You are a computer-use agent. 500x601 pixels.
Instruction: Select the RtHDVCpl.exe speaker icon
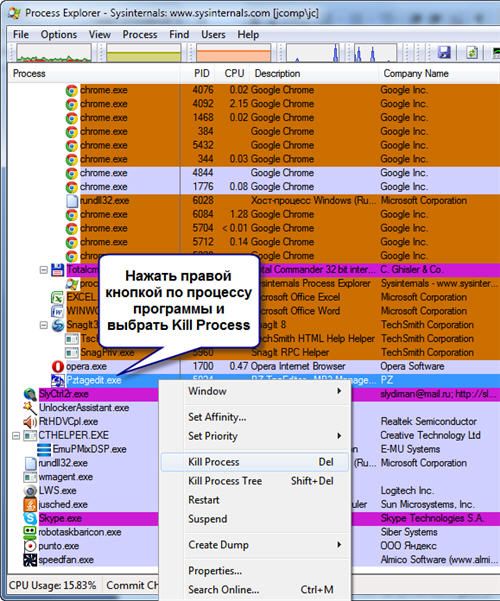point(30,422)
